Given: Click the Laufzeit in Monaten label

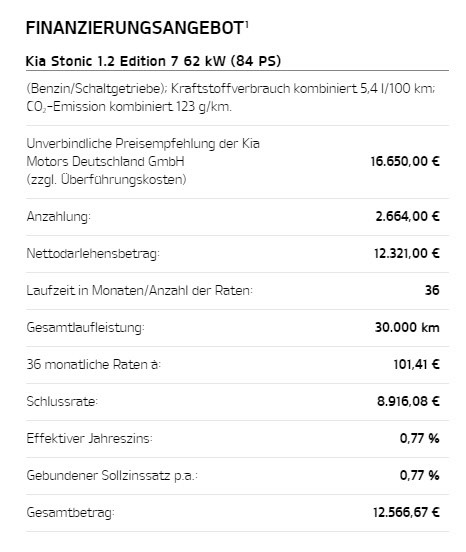Looking at the screenshot, I should click(x=140, y=290).
